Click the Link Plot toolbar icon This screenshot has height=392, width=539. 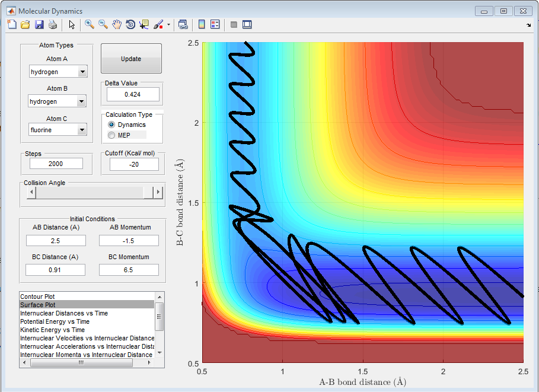[183, 24]
